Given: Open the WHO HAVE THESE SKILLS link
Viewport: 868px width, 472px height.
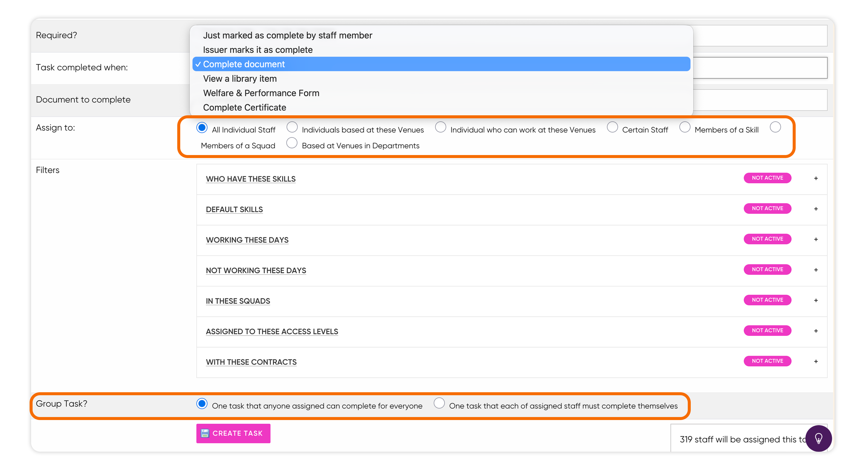Looking at the screenshot, I should point(251,179).
